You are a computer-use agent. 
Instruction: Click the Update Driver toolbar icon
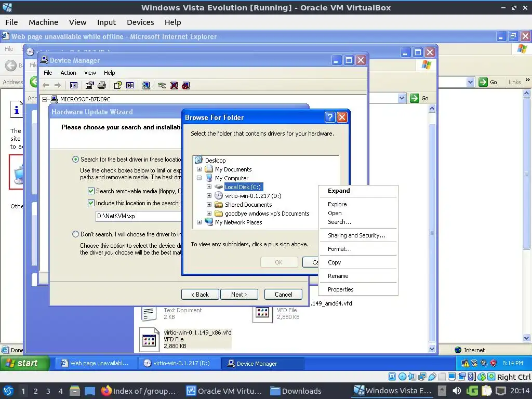click(x=162, y=86)
